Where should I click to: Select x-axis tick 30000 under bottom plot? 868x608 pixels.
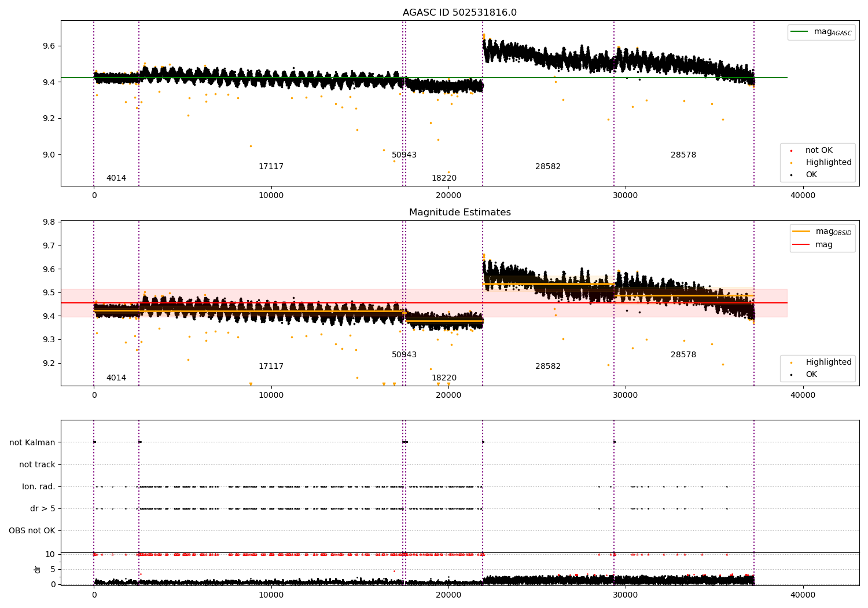[626, 595]
